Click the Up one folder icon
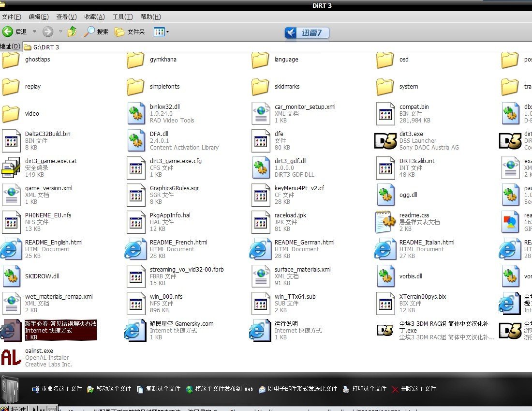Screen dimensions: 532x411 [72, 31]
